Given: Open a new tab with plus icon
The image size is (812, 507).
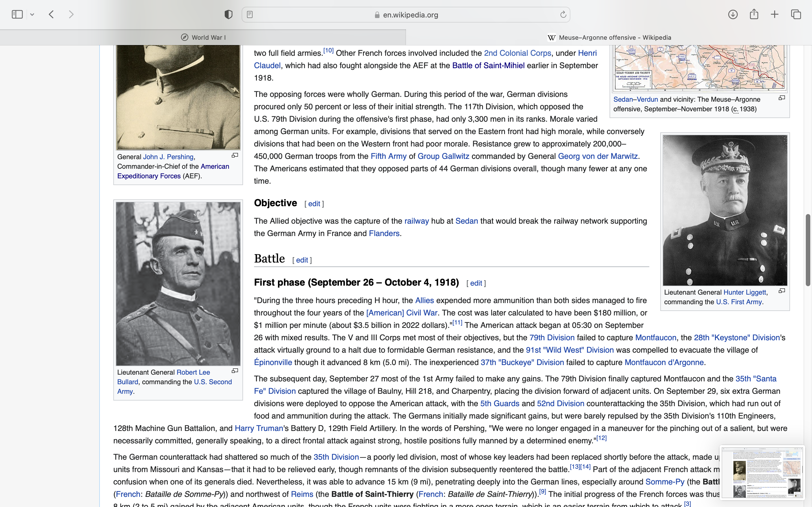Looking at the screenshot, I should pos(775,14).
